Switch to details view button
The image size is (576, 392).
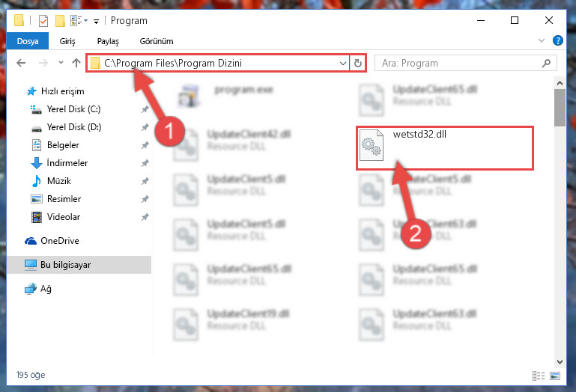tap(538, 376)
